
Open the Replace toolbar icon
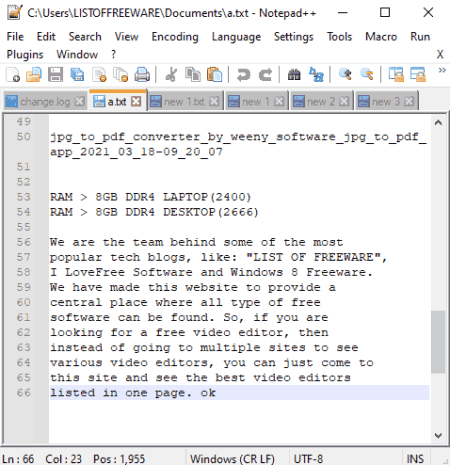[x=316, y=74]
